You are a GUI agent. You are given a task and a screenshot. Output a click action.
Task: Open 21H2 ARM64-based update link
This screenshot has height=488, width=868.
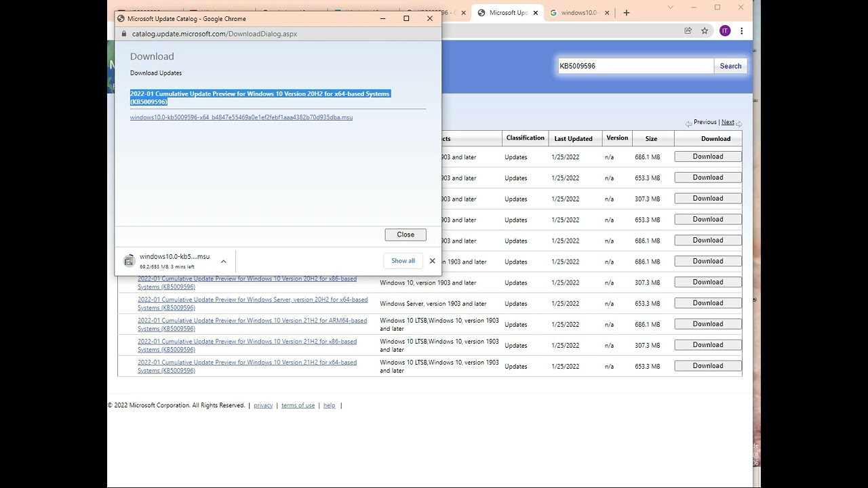[x=252, y=325]
